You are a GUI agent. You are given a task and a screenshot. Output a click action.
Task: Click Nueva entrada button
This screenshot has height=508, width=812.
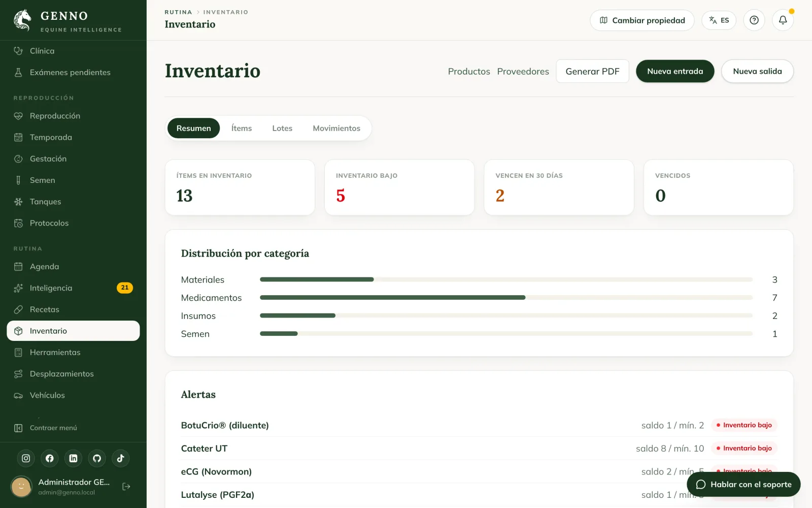tap(675, 71)
